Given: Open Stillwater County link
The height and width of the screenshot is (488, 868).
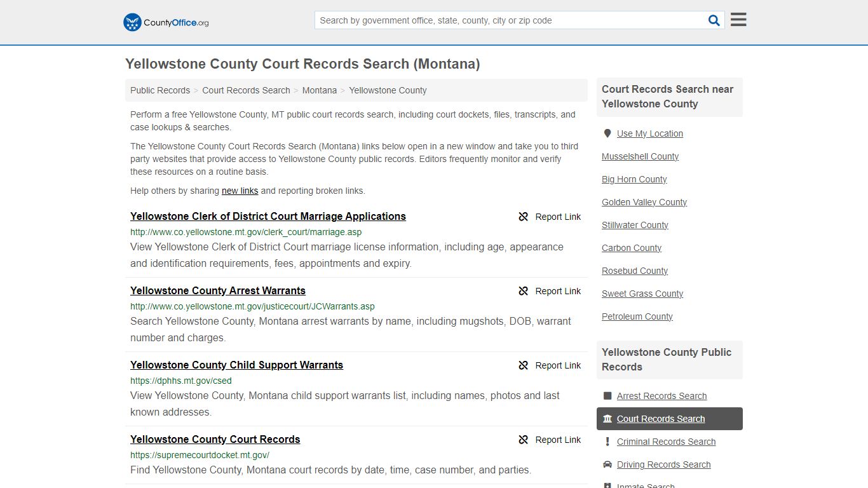Looking at the screenshot, I should point(635,225).
